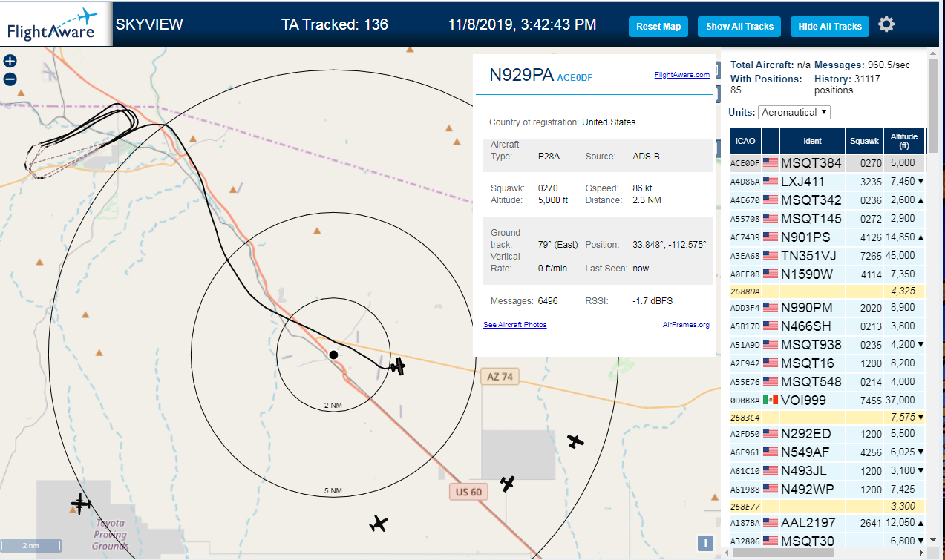
Task: Select TN351VJ aircraft row
Action: [x=827, y=256]
